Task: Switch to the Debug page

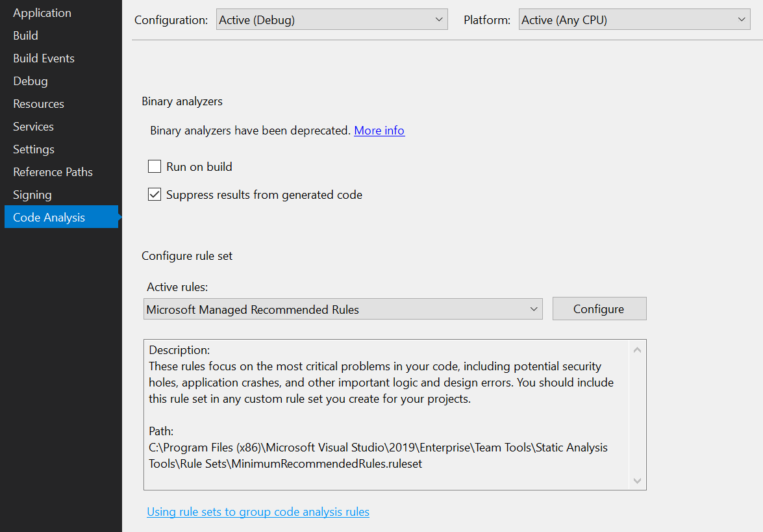Action: tap(30, 81)
